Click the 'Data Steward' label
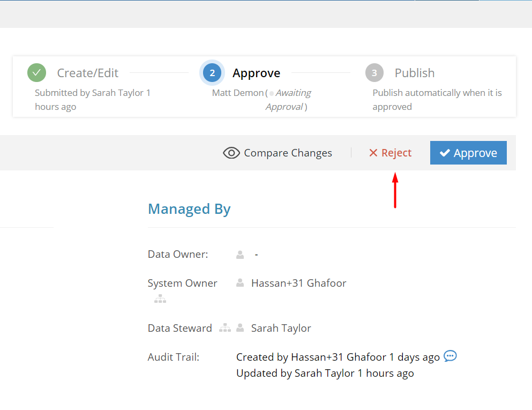The height and width of the screenshot is (410, 532). (180, 328)
